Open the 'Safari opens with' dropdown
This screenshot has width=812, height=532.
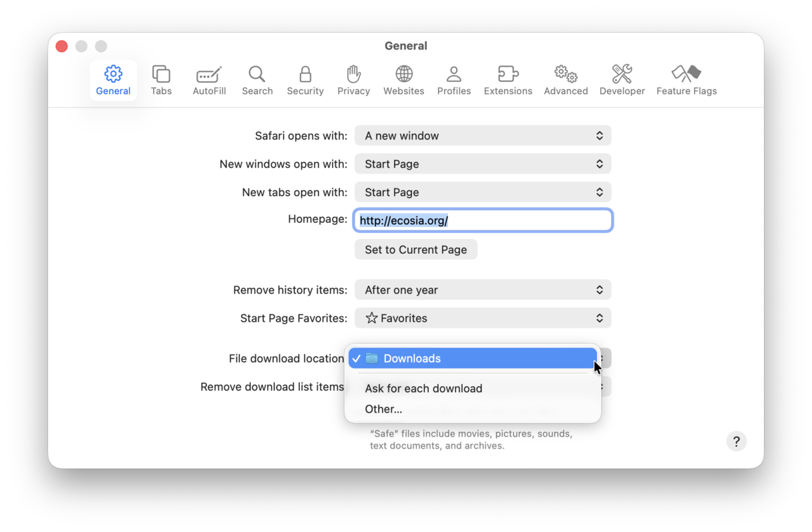tap(483, 136)
